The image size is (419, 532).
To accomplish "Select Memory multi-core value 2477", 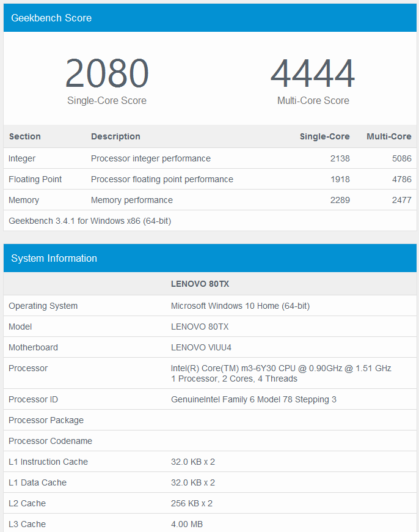I will 402,200.
